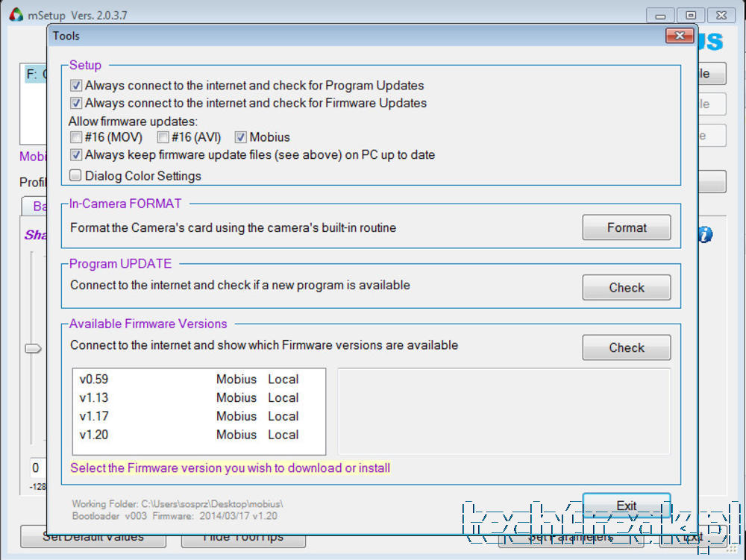The height and width of the screenshot is (560, 746).
Task: Click the value field showing 0 in main window
Action: point(37,468)
